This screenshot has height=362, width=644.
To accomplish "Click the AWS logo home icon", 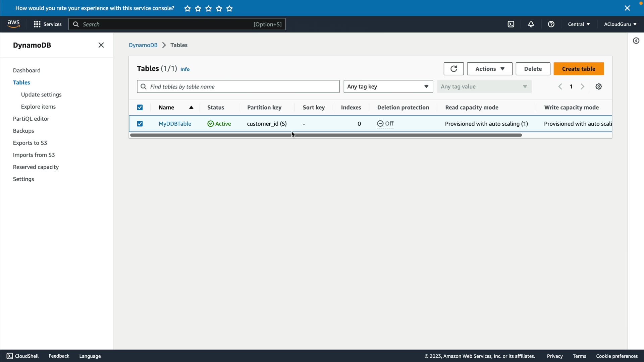I will click(14, 24).
